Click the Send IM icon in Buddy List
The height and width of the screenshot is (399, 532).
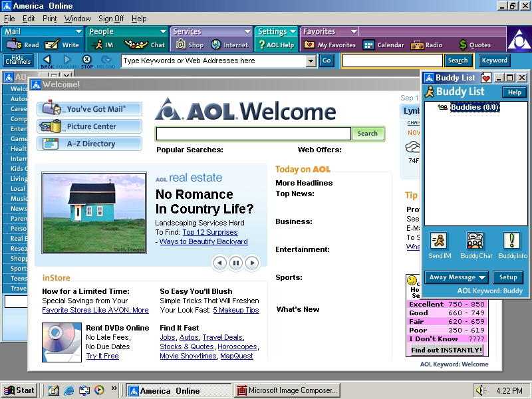coord(440,241)
